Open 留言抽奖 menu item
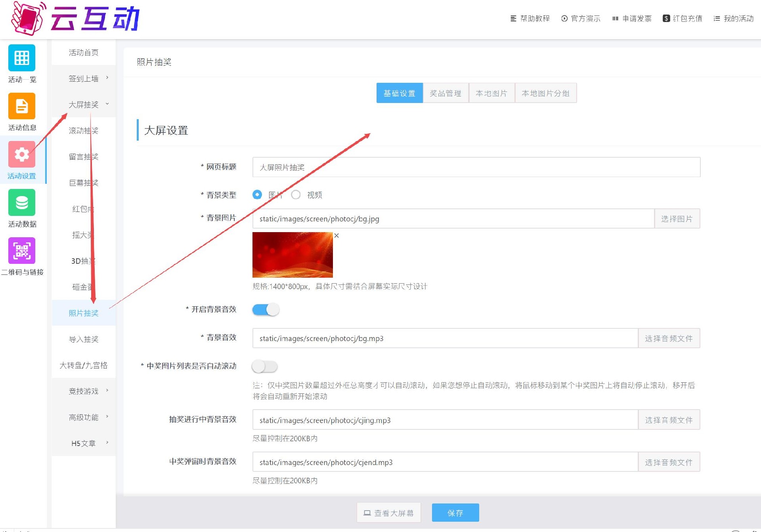Image resolution: width=761 pixels, height=532 pixels. [84, 157]
